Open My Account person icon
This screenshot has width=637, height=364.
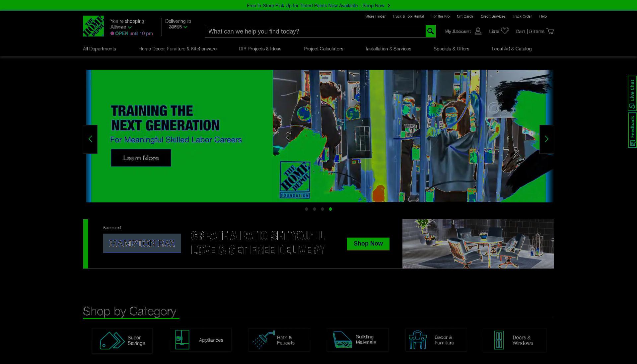coord(478,31)
